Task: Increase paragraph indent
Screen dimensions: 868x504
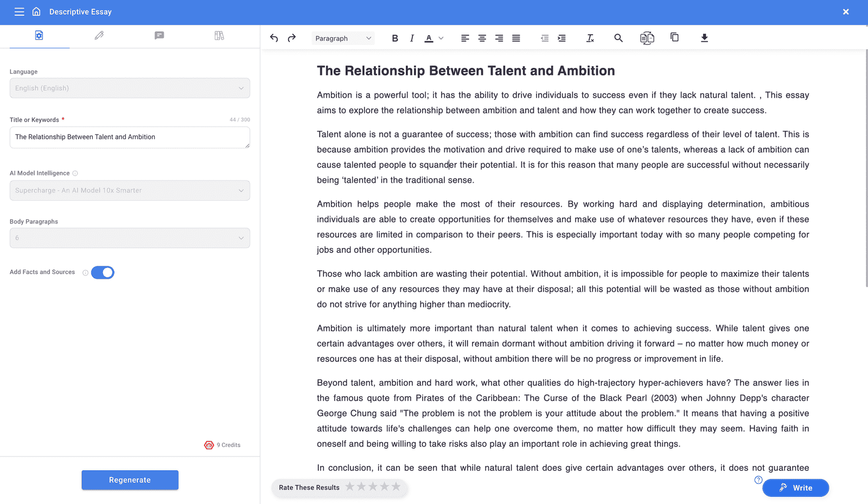Action: (x=562, y=38)
